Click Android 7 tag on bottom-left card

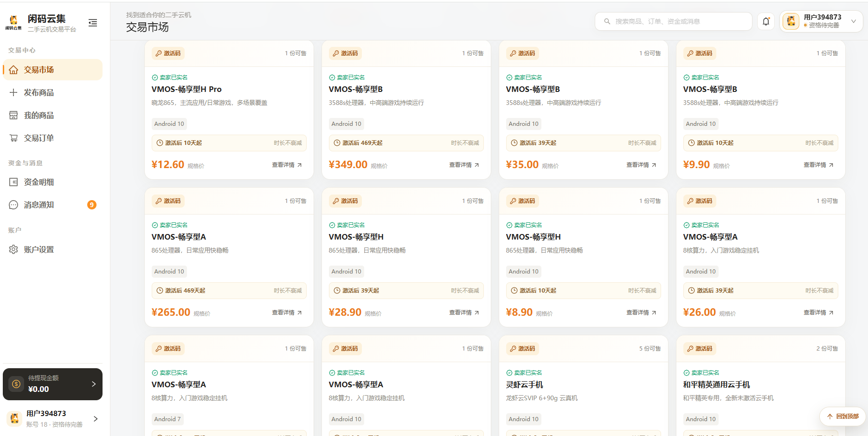click(167, 419)
